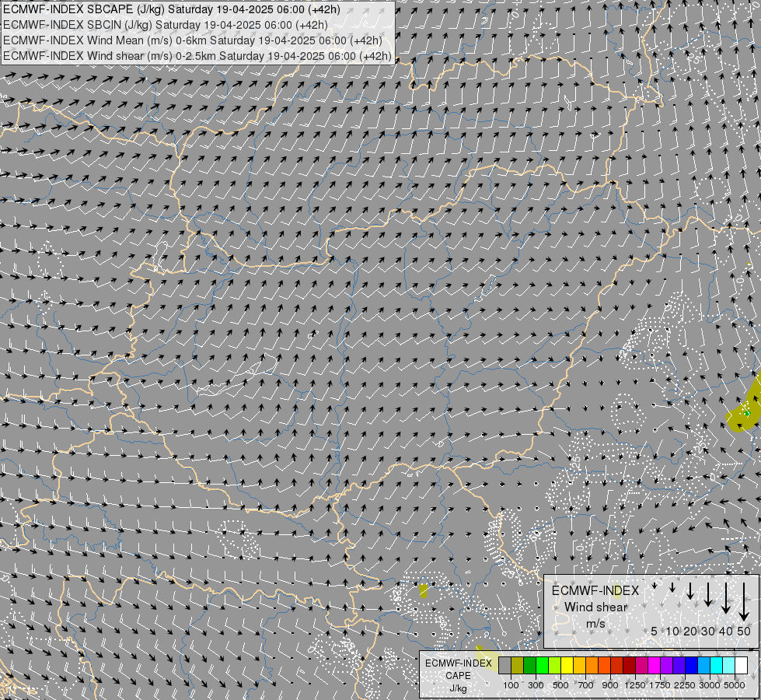Select the pink-magenta CAPE swatch after 1250
The height and width of the screenshot is (700, 761).
[641, 666]
